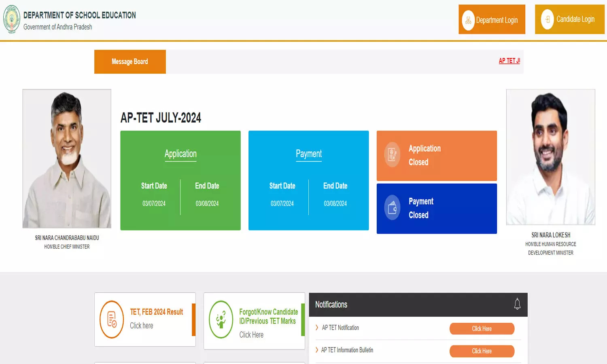This screenshot has width=607, height=364.
Task: Select the green Application dates card
Action: coord(180,180)
